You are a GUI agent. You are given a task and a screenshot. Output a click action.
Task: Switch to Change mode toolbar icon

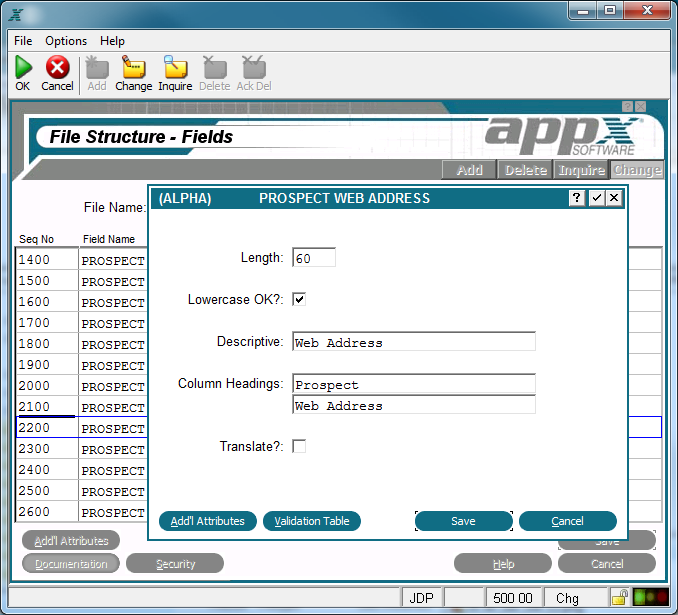pyautogui.click(x=134, y=67)
